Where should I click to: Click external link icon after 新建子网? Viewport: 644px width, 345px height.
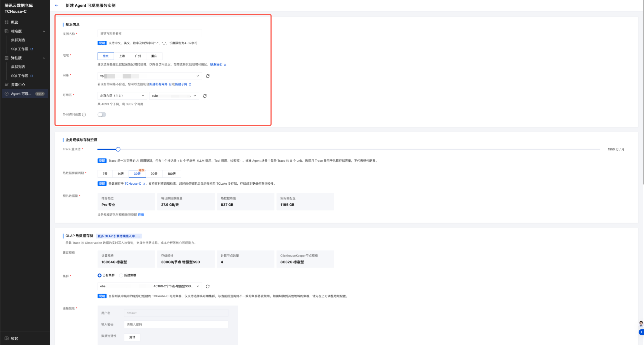tap(190, 84)
